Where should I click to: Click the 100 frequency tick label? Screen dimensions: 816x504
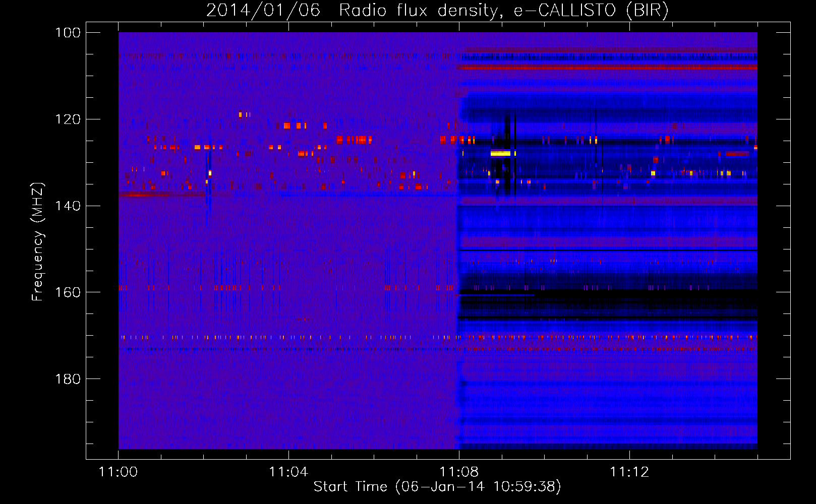tap(68, 33)
